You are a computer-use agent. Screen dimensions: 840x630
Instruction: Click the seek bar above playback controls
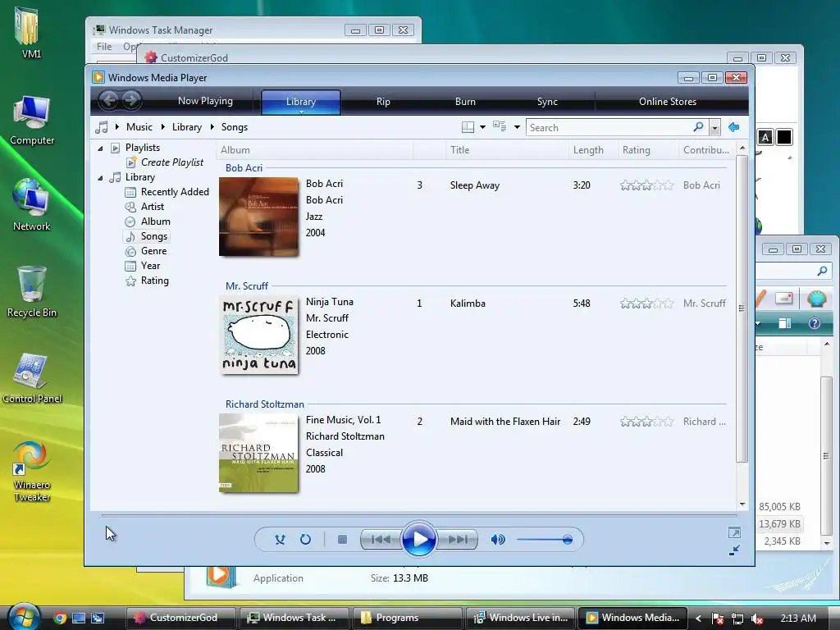click(x=419, y=515)
